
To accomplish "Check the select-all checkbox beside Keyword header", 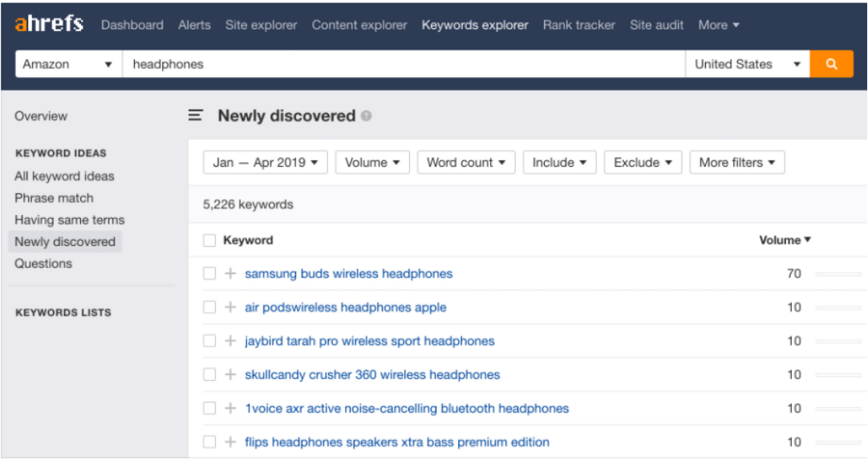I will [x=209, y=241].
